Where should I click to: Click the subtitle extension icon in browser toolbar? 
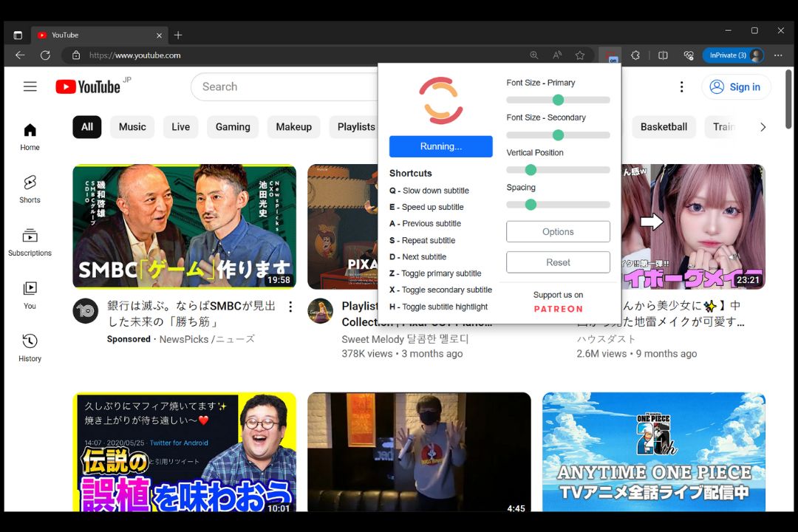coord(610,55)
